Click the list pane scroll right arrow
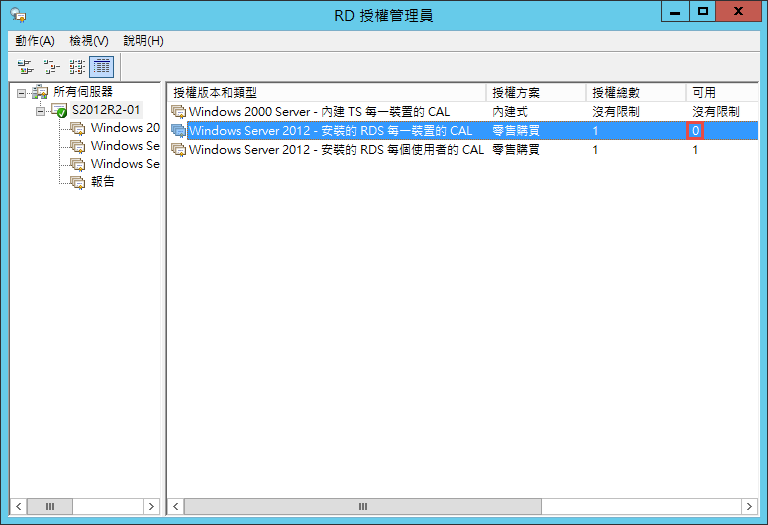The height and width of the screenshot is (525, 768). click(x=749, y=506)
